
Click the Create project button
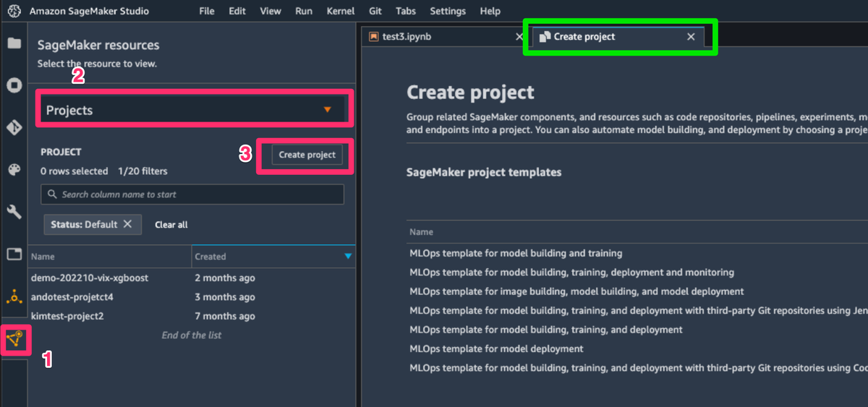307,155
